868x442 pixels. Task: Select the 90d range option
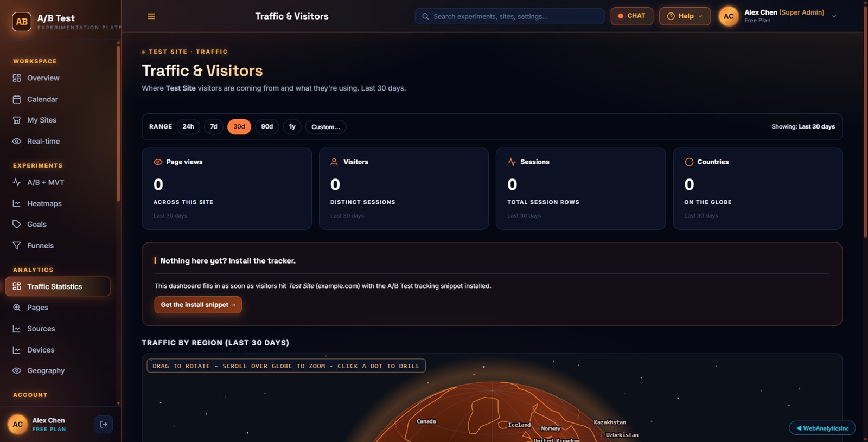267,127
